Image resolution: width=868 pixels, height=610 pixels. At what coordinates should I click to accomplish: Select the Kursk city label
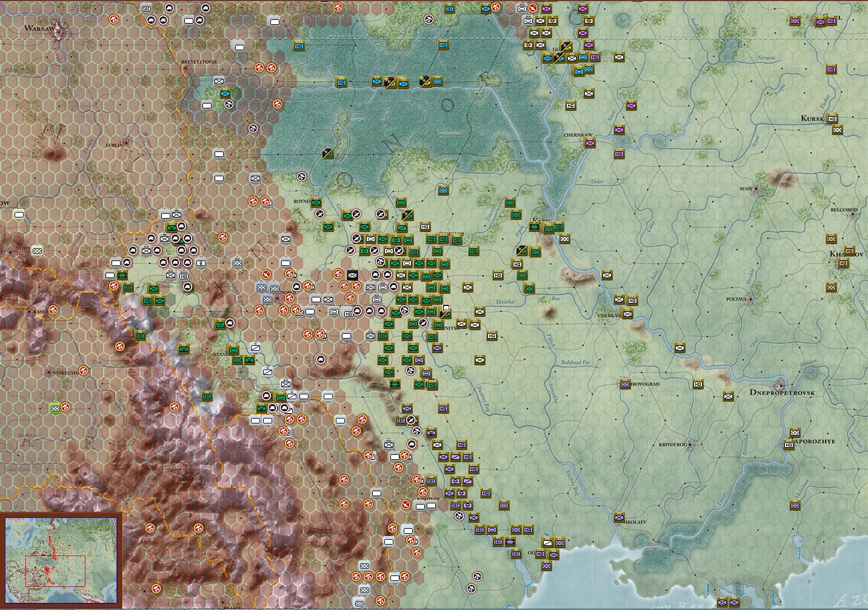(812, 119)
